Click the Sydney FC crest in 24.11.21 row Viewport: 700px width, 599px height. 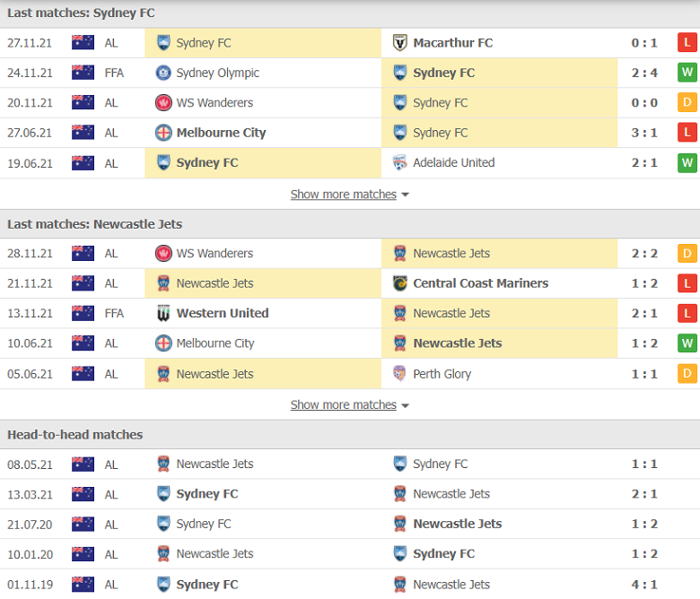[x=399, y=73]
